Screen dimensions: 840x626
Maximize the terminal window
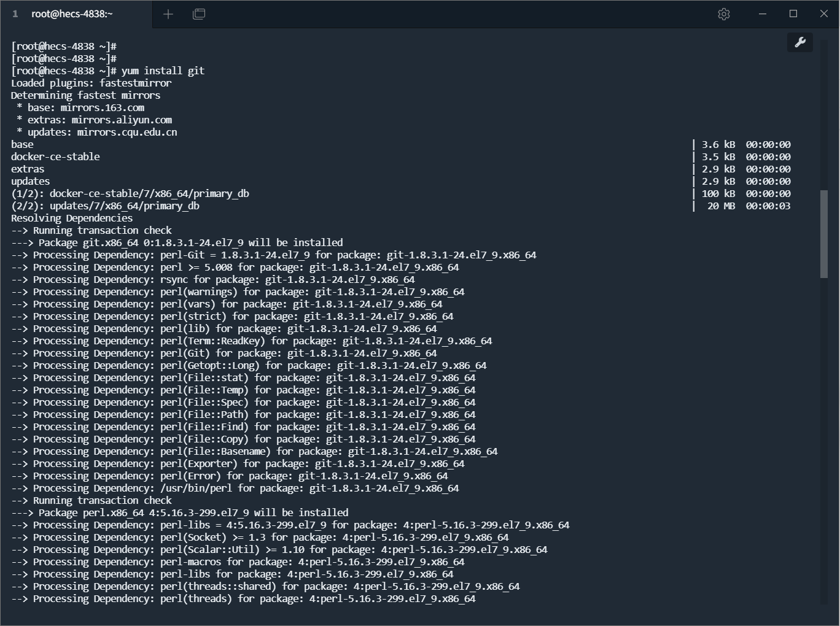pos(793,14)
